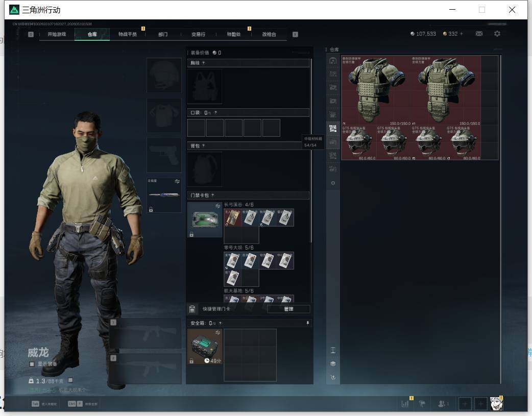Image resolution: width=532 pixels, height=416 pixels.
Task: Select the empty backpack slot
Action: (205, 169)
